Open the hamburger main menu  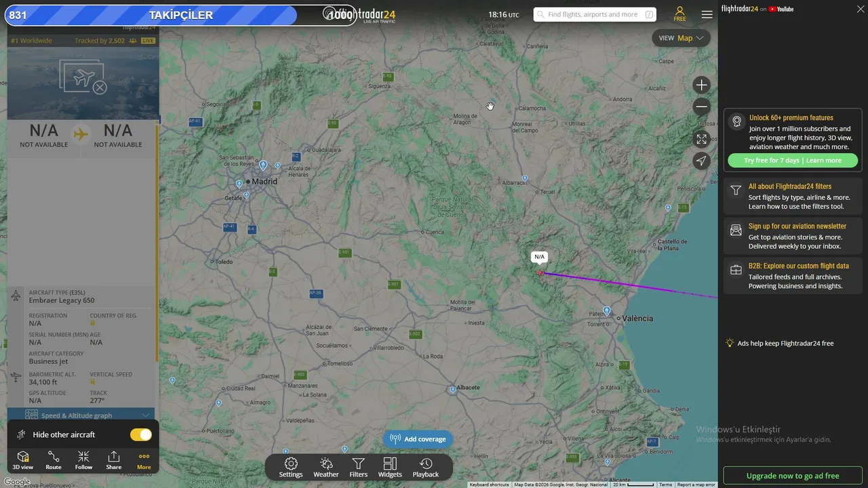click(x=707, y=14)
